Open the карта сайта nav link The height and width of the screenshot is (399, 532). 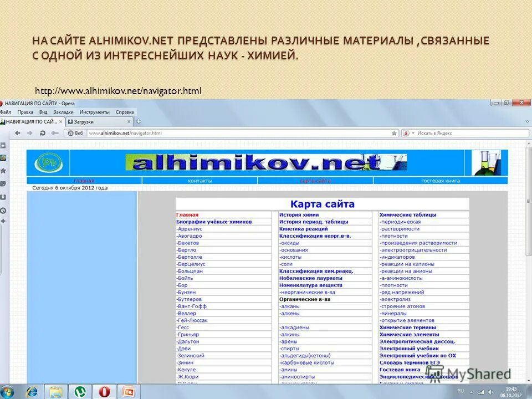[x=315, y=181]
